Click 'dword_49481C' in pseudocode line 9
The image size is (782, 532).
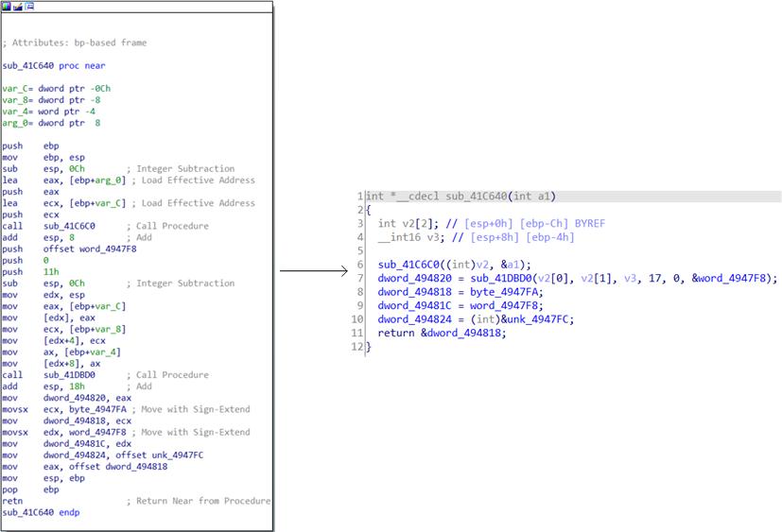(414, 305)
